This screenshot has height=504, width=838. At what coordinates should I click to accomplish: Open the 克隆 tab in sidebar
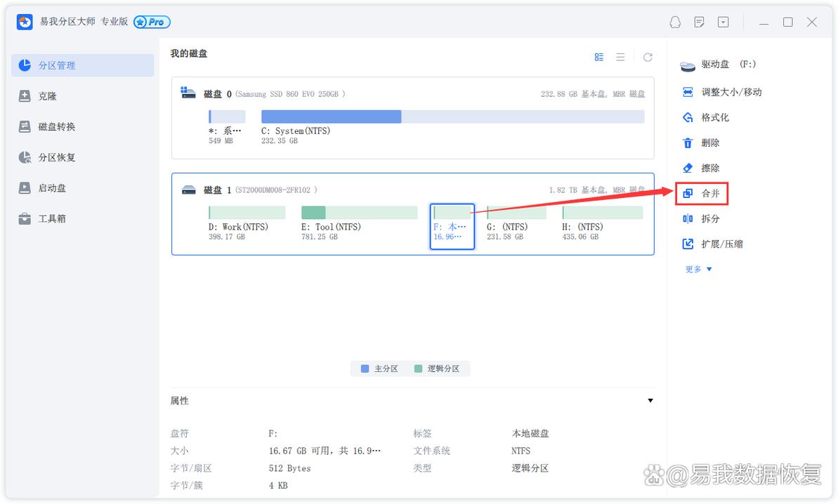[x=47, y=96]
